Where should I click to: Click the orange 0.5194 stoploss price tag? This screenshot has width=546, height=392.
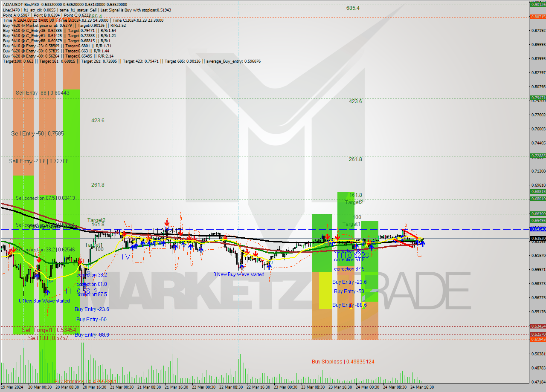click(x=537, y=339)
